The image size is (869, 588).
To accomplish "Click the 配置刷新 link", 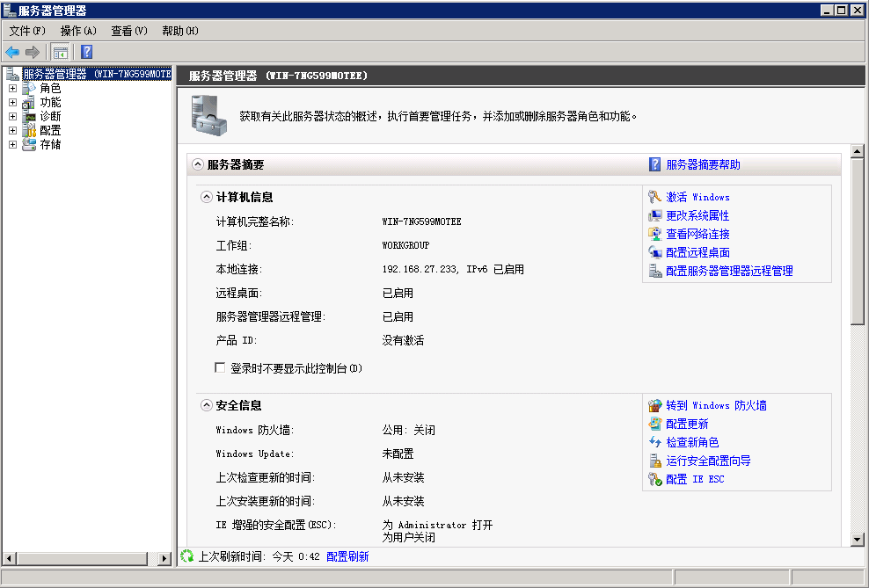I will pyautogui.click(x=347, y=556).
